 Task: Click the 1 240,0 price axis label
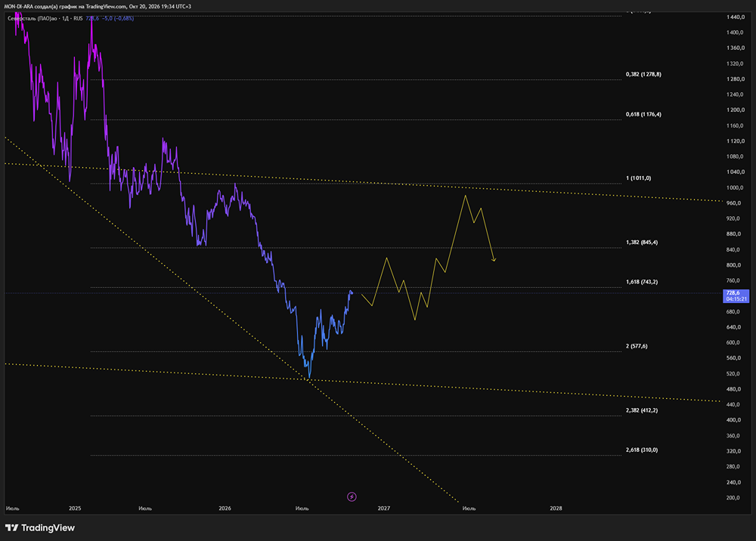[x=736, y=95]
